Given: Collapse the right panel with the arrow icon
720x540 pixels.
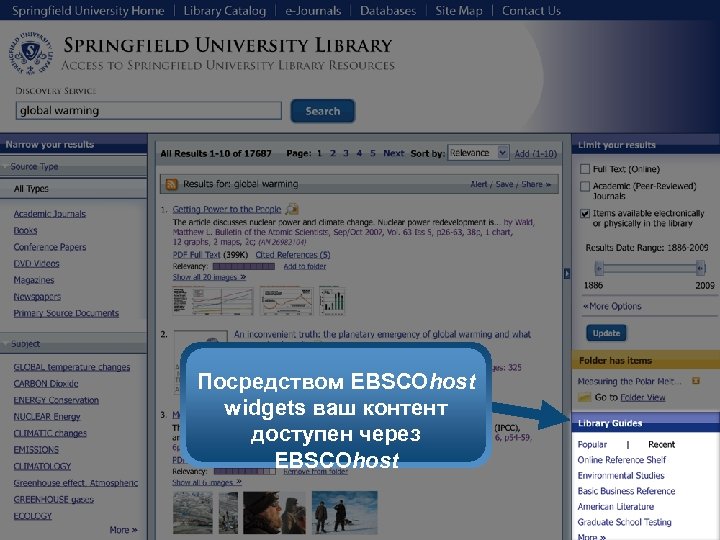Looking at the screenshot, I should (567, 274).
